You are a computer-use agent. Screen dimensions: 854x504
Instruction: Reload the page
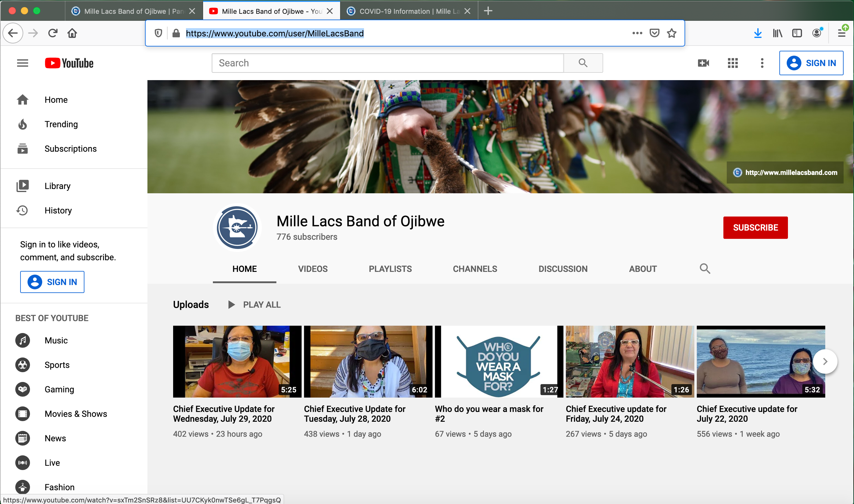(53, 33)
